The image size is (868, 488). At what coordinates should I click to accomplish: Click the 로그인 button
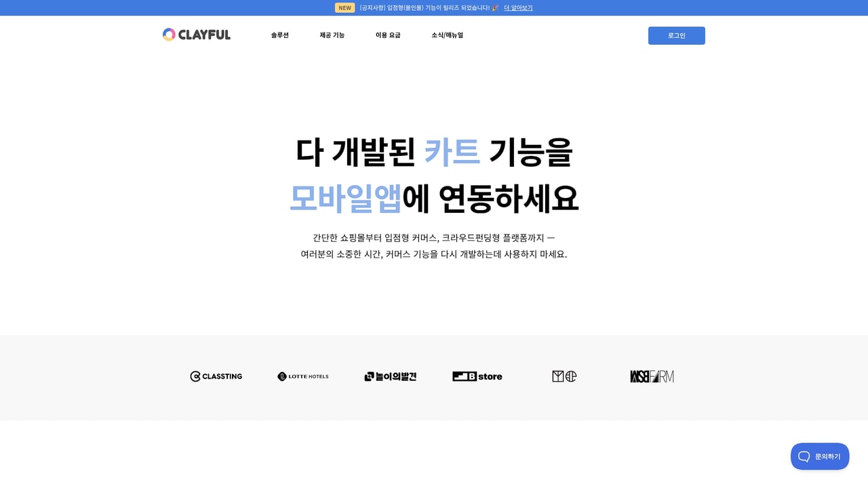click(676, 35)
